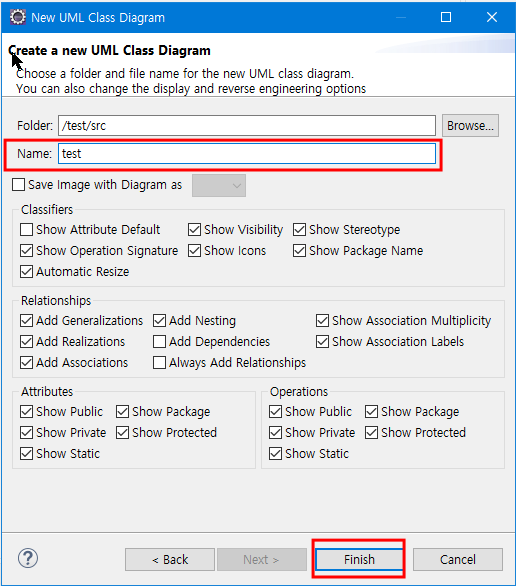Maximize the New UML Class Diagram window

click(446, 17)
